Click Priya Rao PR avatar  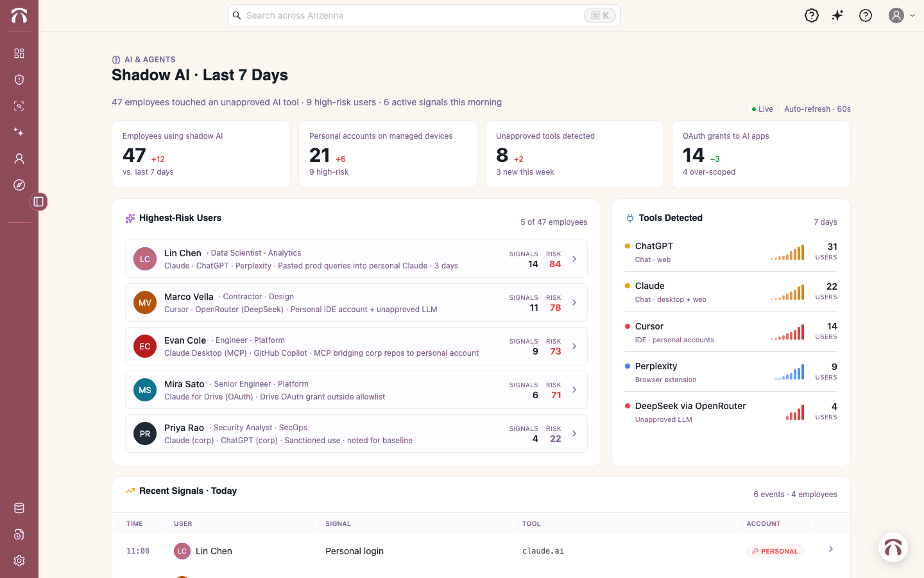point(145,433)
